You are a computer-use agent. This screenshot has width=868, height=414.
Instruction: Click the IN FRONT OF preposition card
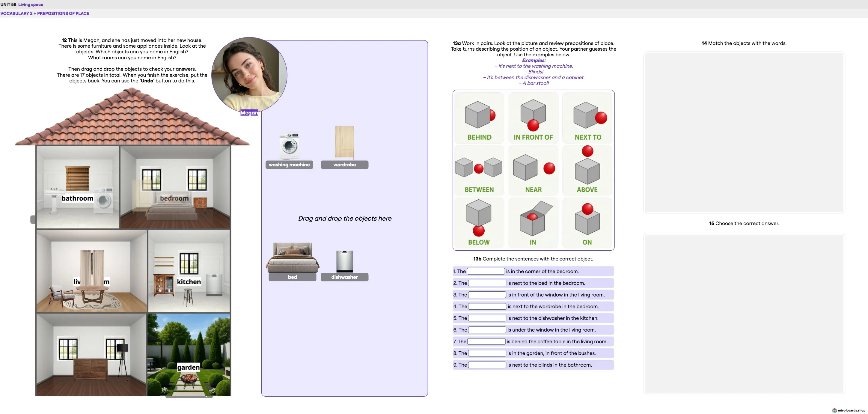coord(533,118)
